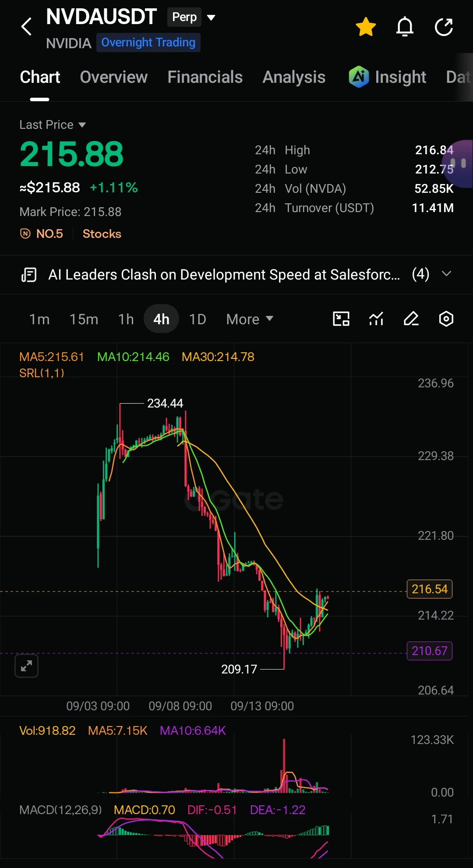Screen dimensions: 473x868
Task: Tap the chart layout picture-in-picture icon
Action: [x=341, y=319]
